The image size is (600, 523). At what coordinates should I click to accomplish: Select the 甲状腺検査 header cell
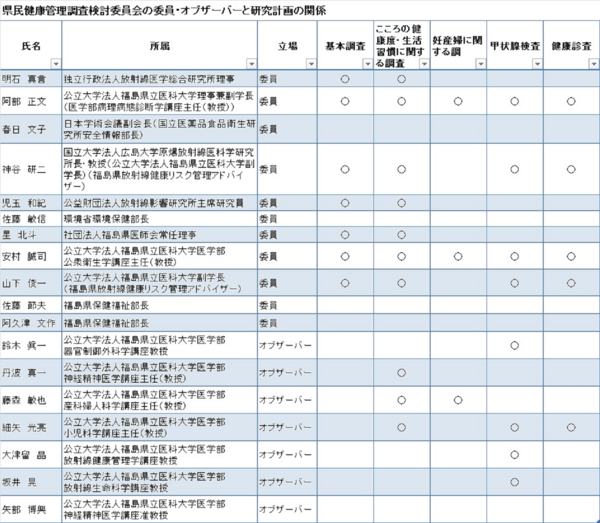[x=515, y=45]
